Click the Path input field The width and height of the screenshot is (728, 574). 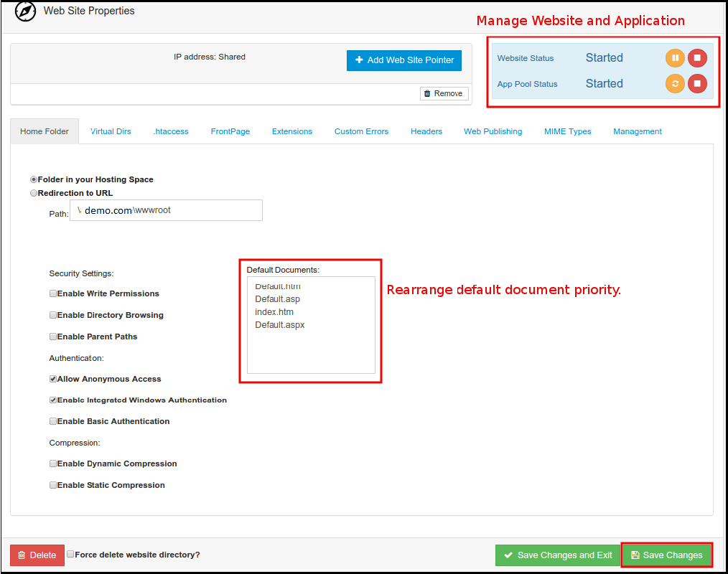coord(166,210)
